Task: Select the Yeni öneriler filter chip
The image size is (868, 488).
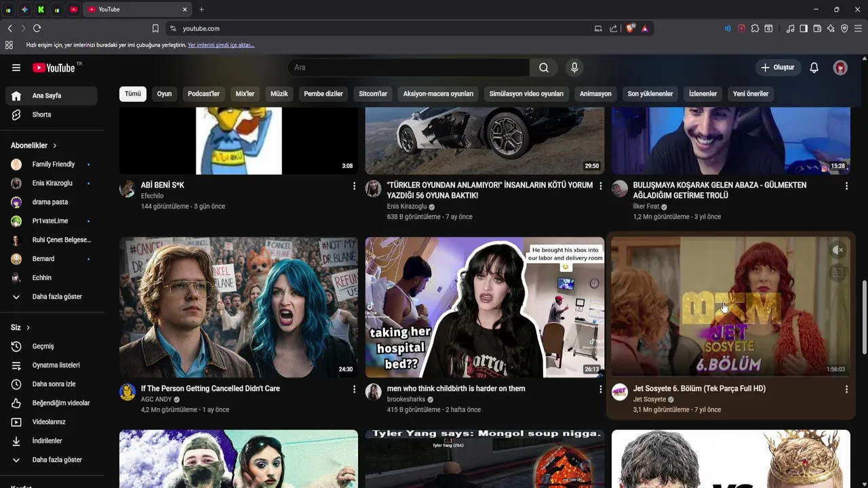Action: [751, 94]
